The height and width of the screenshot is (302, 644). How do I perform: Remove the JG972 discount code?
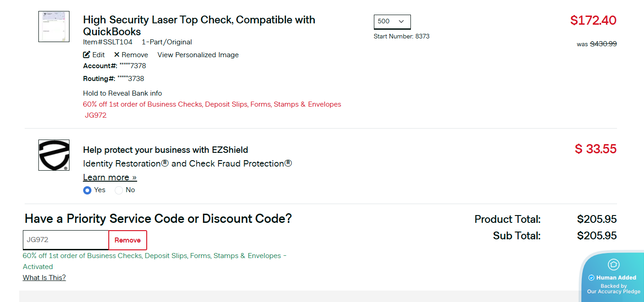pyautogui.click(x=128, y=240)
